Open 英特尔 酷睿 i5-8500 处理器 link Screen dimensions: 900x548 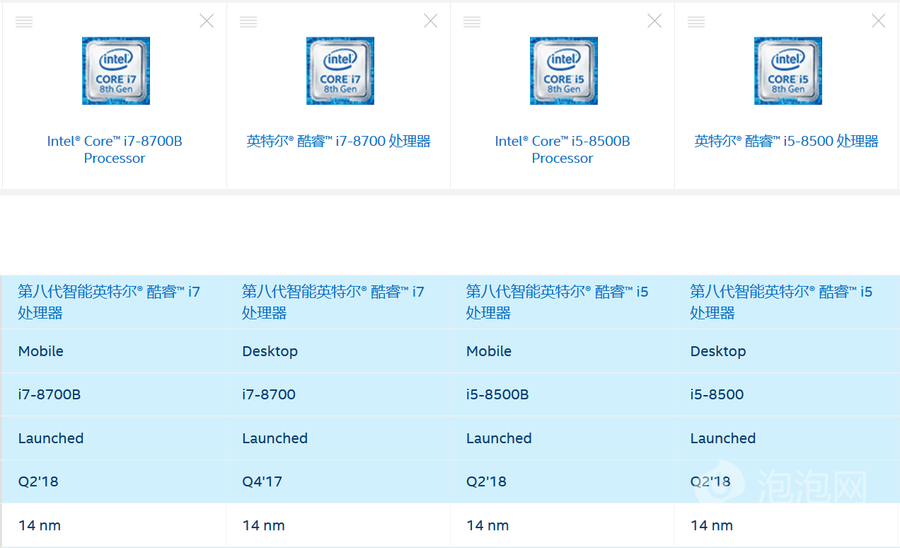[786, 141]
